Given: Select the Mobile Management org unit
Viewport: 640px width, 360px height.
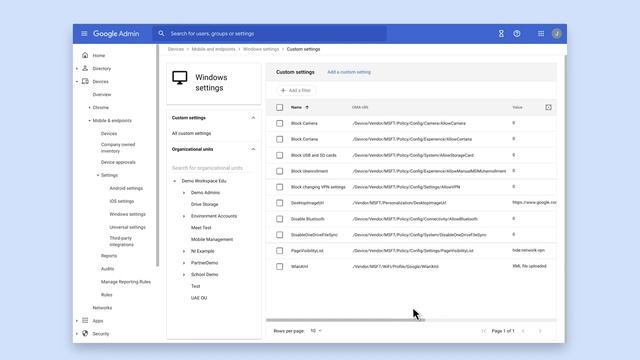Looking at the screenshot, I should [x=212, y=240].
